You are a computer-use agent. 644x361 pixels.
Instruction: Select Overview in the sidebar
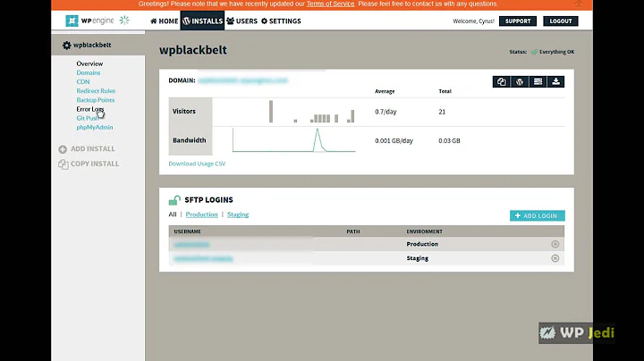coord(89,63)
